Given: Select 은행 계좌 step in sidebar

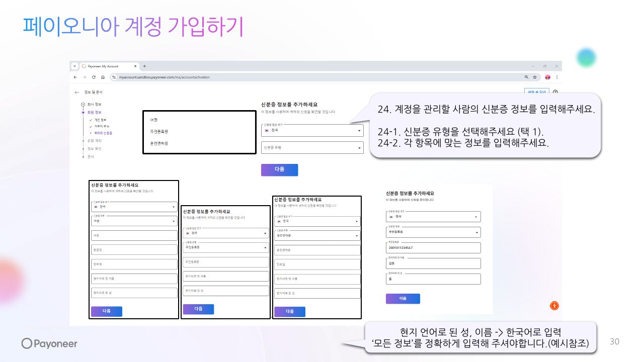Looking at the screenshot, I should click(x=94, y=141).
